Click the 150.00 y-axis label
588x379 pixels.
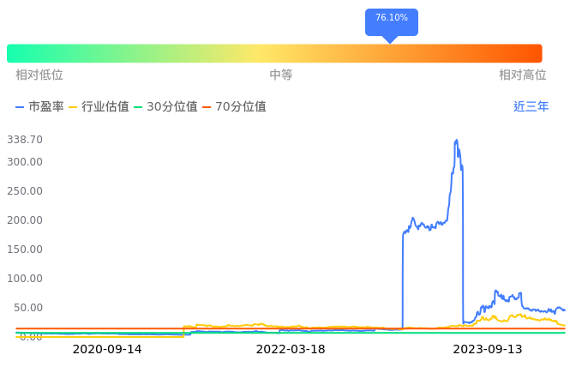point(24,250)
